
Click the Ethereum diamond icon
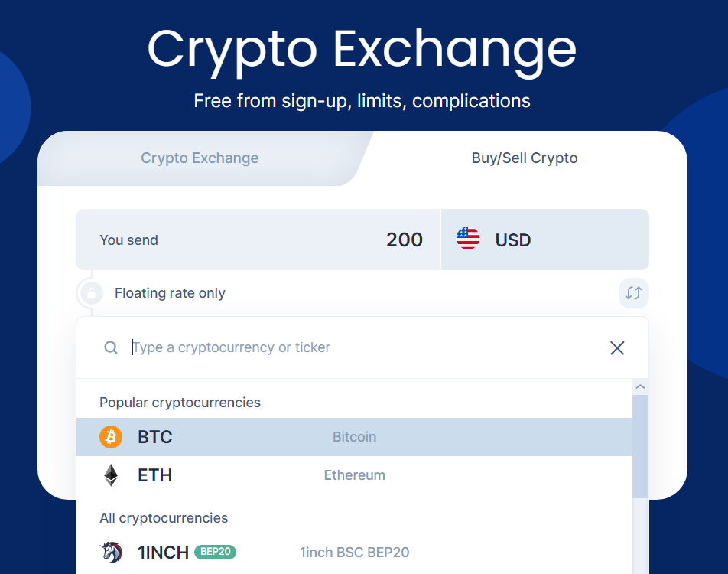(x=112, y=475)
